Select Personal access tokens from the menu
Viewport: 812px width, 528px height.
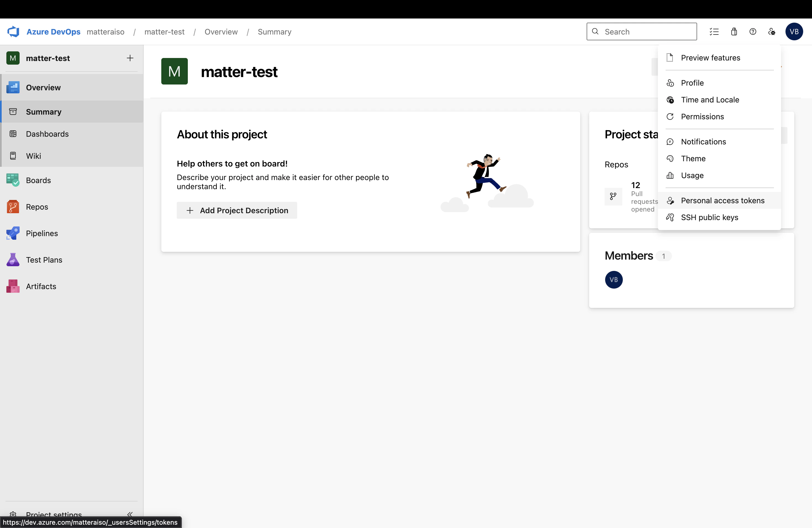click(x=723, y=200)
